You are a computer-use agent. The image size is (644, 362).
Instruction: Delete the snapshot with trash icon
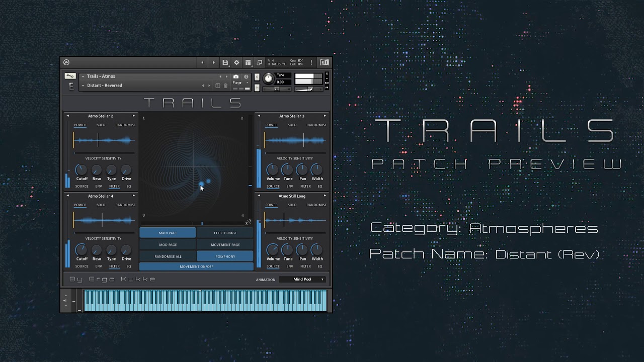tap(225, 85)
